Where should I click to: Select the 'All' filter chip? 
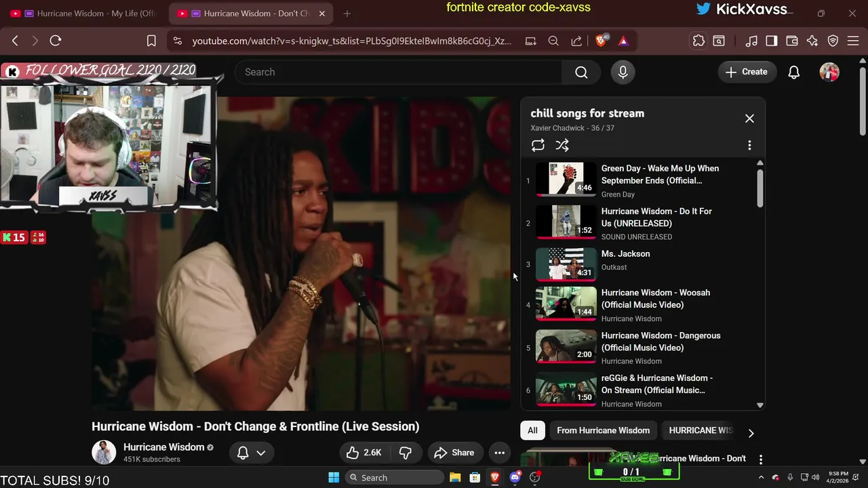(x=532, y=430)
